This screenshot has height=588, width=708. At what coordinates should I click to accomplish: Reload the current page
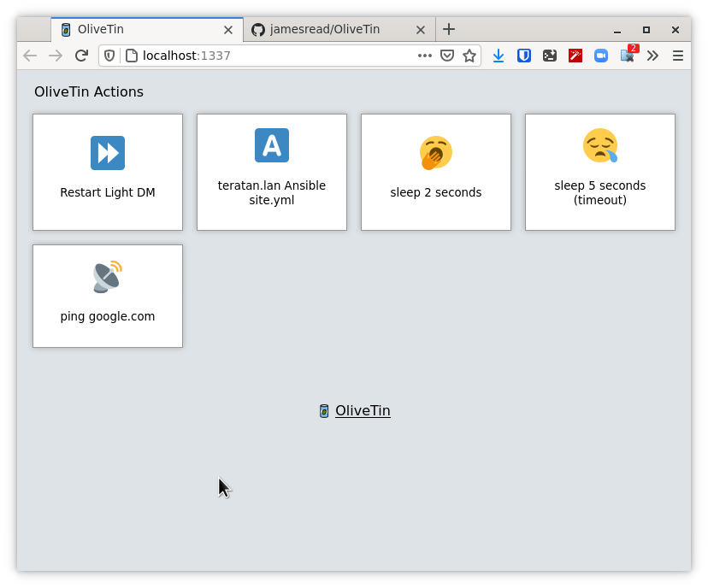pos(81,56)
